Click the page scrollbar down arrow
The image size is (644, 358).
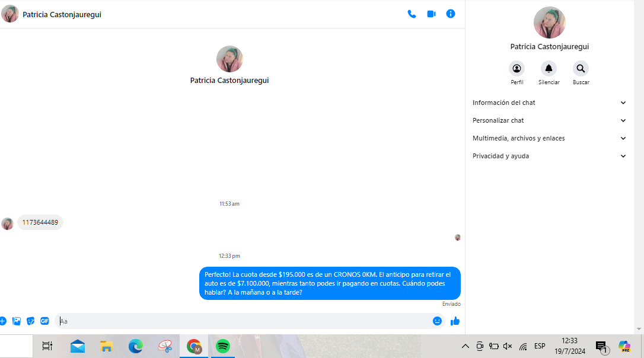pyautogui.click(x=639, y=329)
